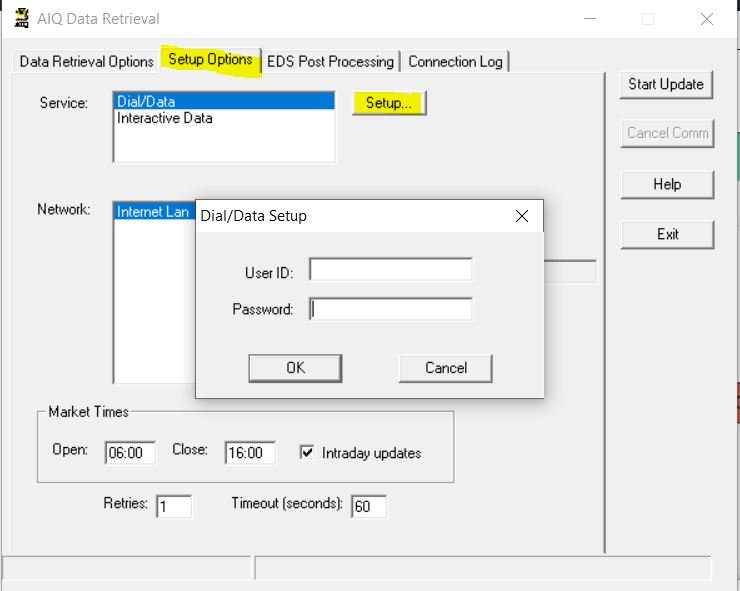Click the Timeout seconds field
Viewport: 740px width, 591px height.
click(367, 506)
